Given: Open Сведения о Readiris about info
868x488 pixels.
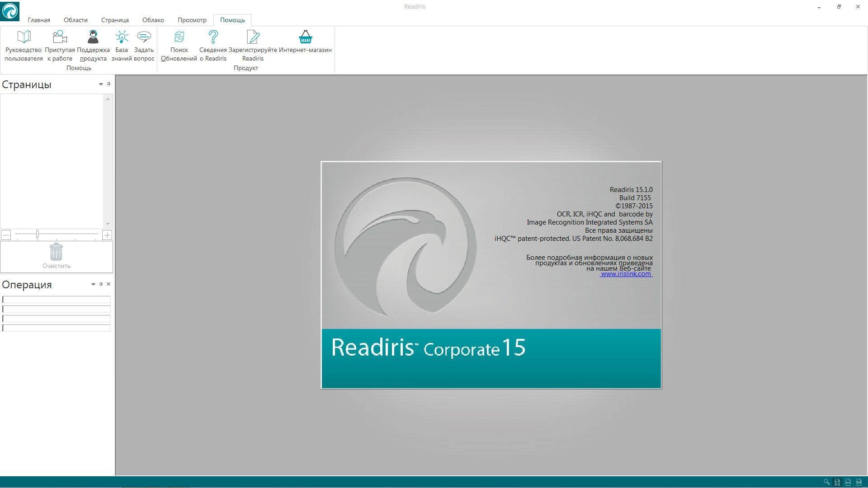Looking at the screenshot, I should (x=213, y=46).
